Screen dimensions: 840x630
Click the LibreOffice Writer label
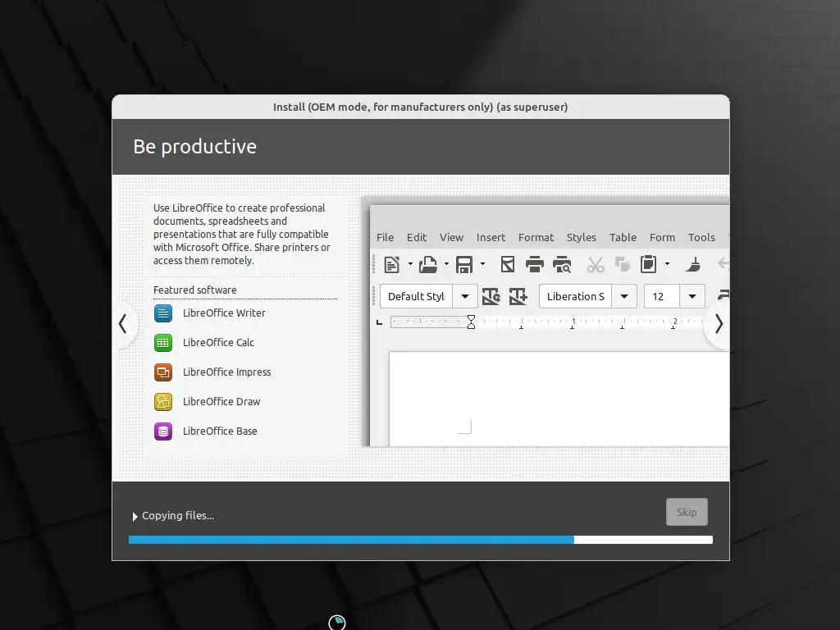(224, 313)
